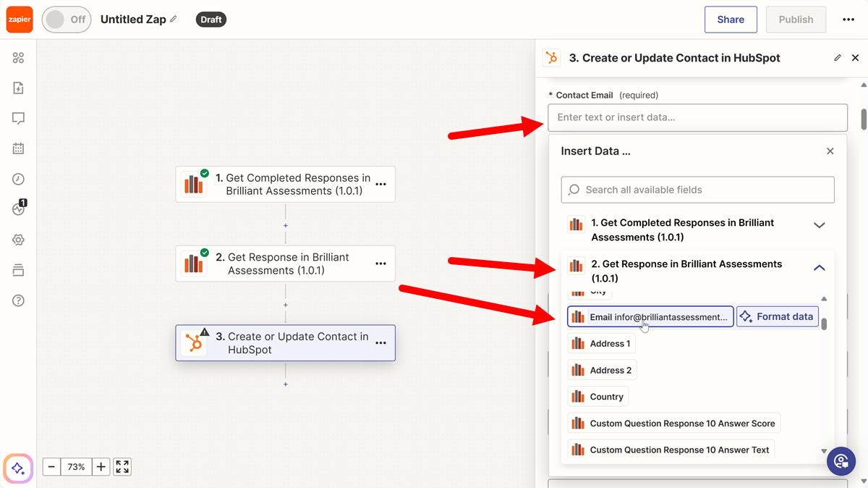
Task: Open settings via the gear icon
Action: [x=18, y=239]
